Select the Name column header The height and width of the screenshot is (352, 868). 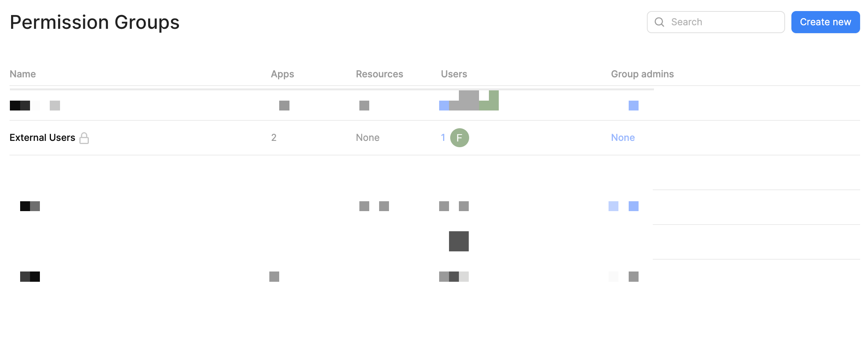click(x=23, y=74)
